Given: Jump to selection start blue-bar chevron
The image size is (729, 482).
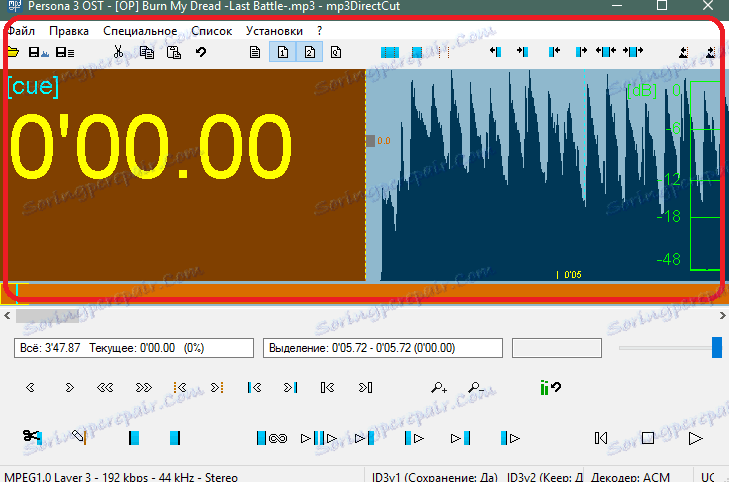Looking at the screenshot, I should pos(254,387).
